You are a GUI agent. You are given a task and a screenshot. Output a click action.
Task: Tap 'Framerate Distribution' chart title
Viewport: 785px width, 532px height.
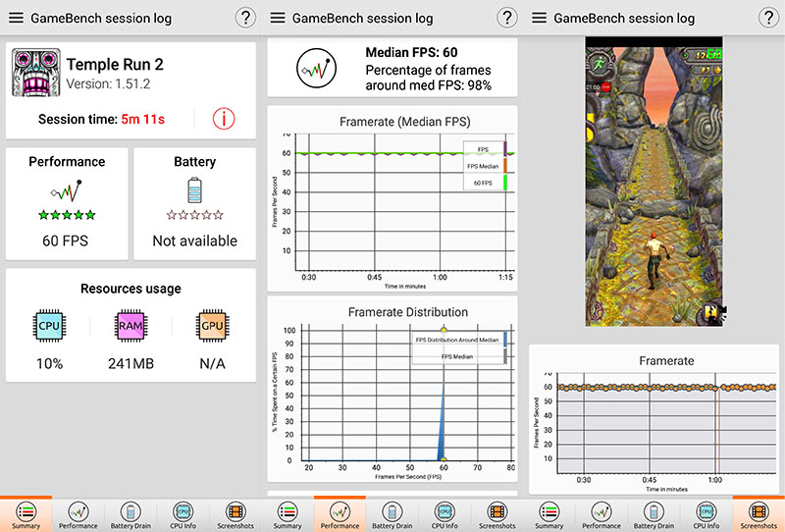click(x=408, y=312)
